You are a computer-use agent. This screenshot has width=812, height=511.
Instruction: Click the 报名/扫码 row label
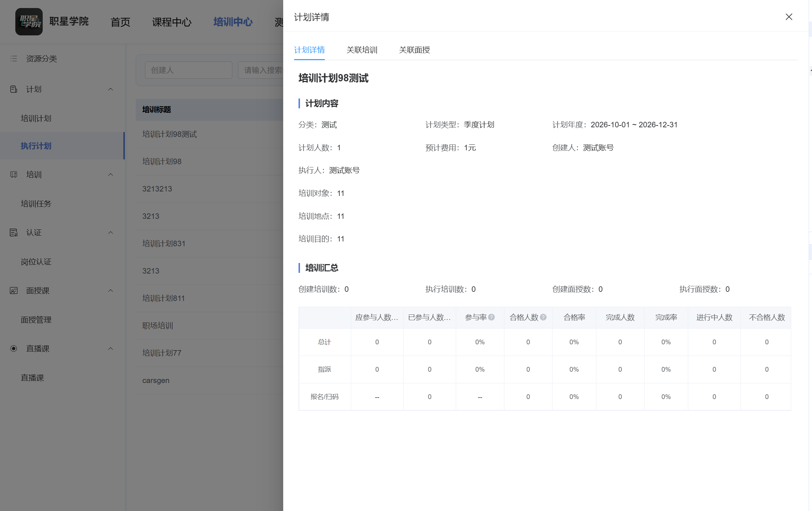click(324, 397)
